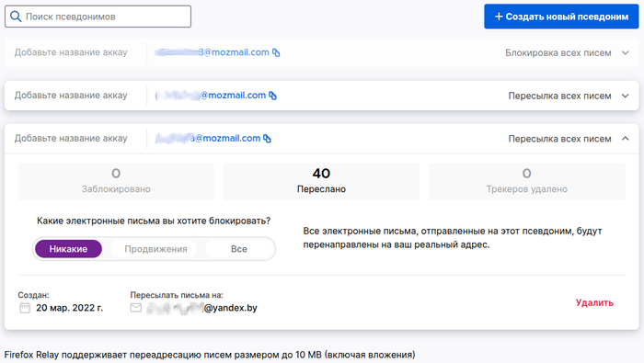This screenshot has width=644, height=363.
Task: Add account name for first alias
Action: (x=71, y=52)
